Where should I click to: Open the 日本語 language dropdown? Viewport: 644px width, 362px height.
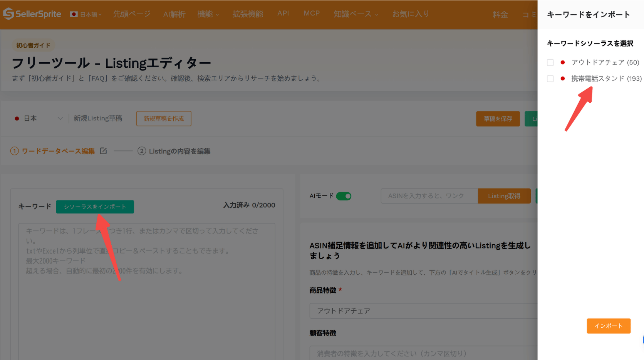[x=86, y=14]
